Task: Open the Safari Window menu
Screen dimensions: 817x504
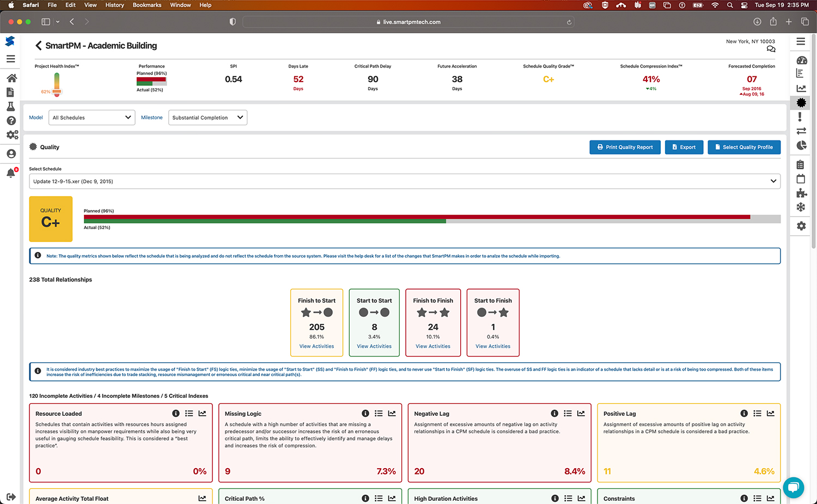Action: pos(180,5)
